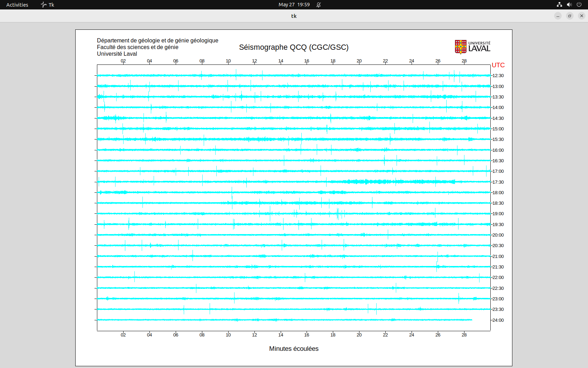
Task: Click the Minutes écoulées axis label
Action: click(x=294, y=349)
